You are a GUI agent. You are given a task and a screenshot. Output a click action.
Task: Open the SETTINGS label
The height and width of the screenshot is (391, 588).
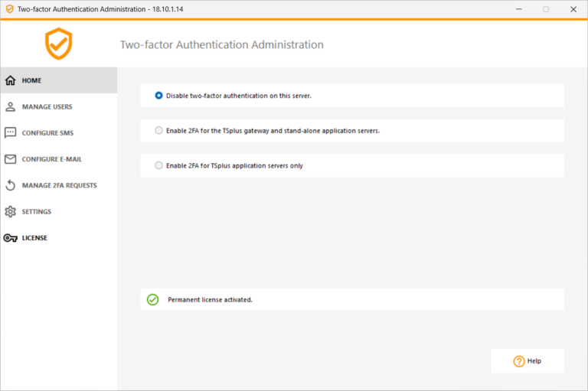37,212
